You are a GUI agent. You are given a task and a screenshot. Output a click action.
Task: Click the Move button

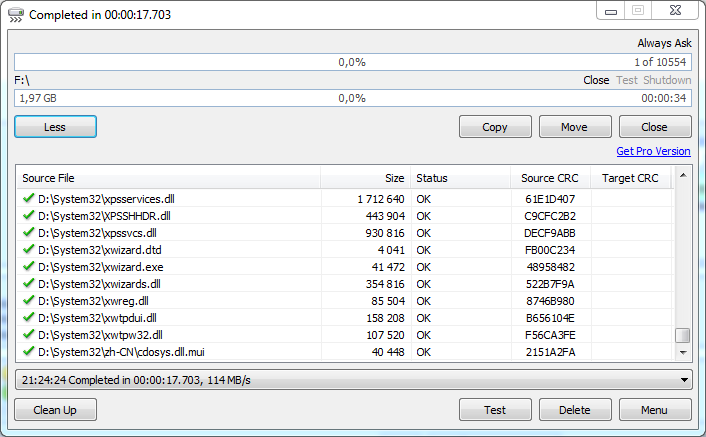pyautogui.click(x=575, y=127)
